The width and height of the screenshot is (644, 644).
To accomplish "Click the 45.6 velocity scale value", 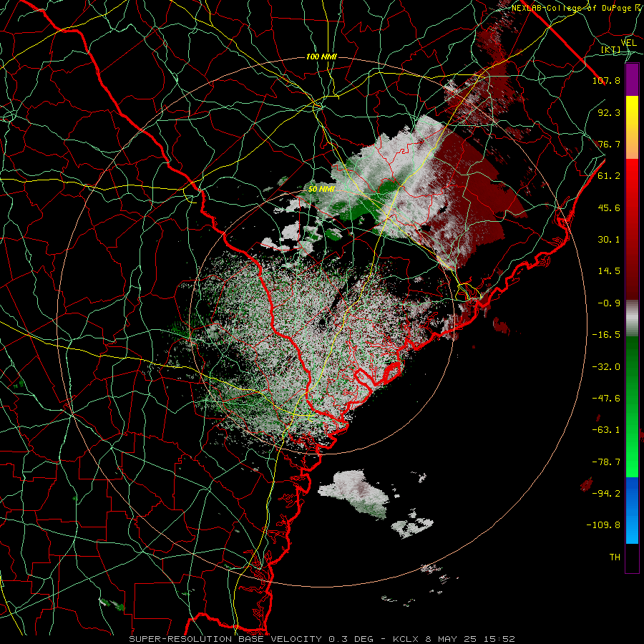I will [609, 208].
